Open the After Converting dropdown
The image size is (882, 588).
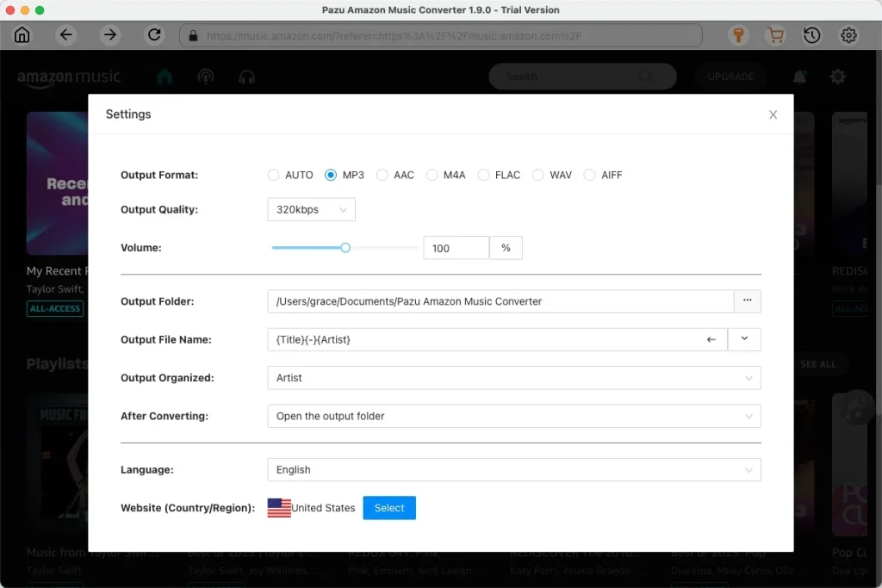pyautogui.click(x=513, y=416)
